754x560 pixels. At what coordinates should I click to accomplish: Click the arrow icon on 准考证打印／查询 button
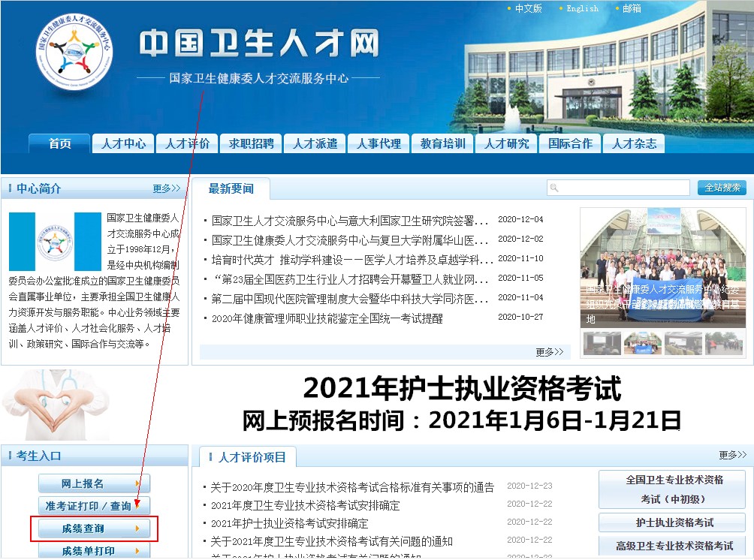point(139,506)
